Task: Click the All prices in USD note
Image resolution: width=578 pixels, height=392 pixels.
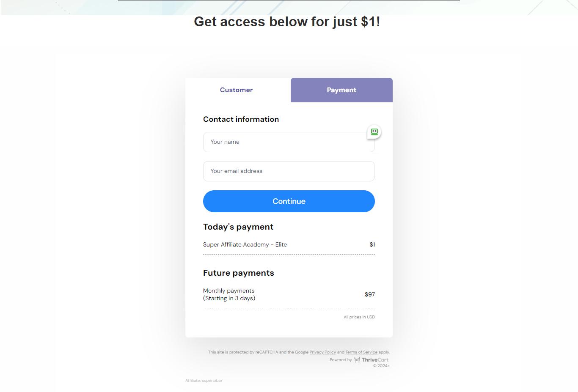Action: (x=359, y=317)
